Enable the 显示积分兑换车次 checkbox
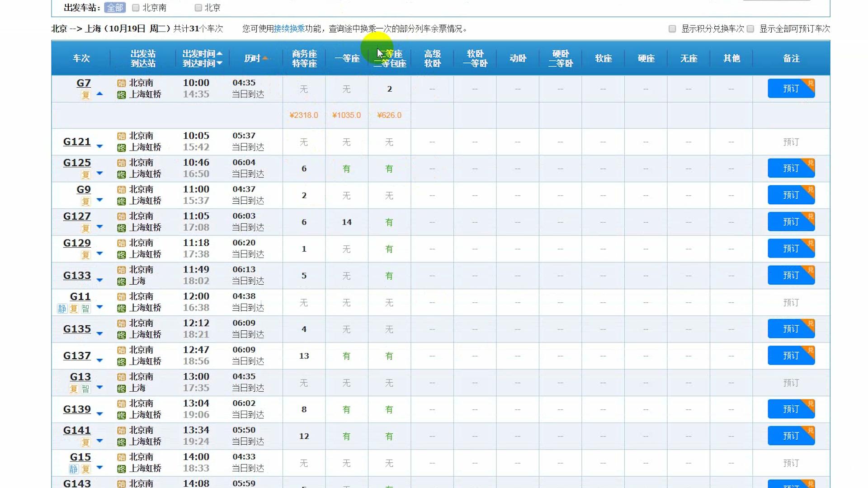Viewport: 868px width, 488px height. (x=671, y=28)
